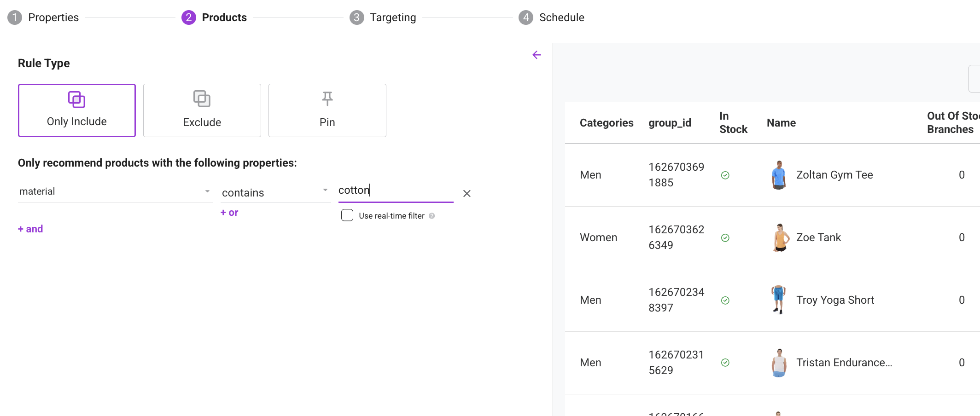The image size is (980, 416).
Task: Click the Zoltan Gym Tee thumbnail
Action: (779, 175)
